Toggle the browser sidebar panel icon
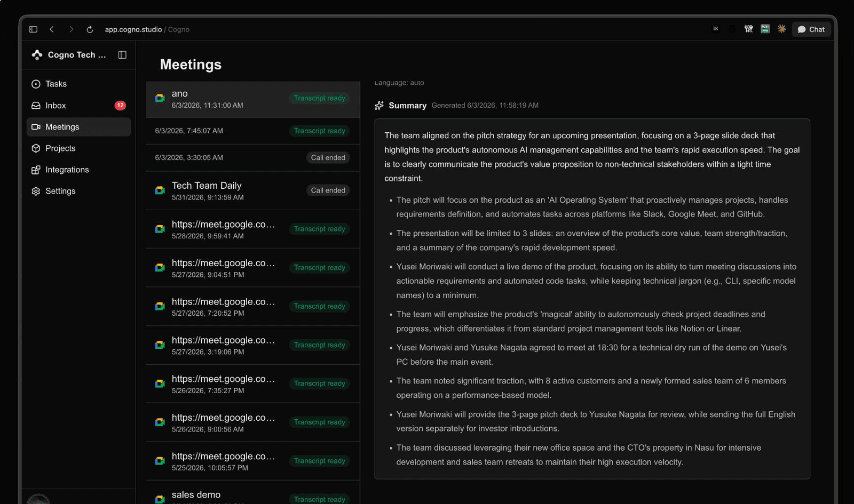The width and height of the screenshot is (854, 504). pos(33,29)
